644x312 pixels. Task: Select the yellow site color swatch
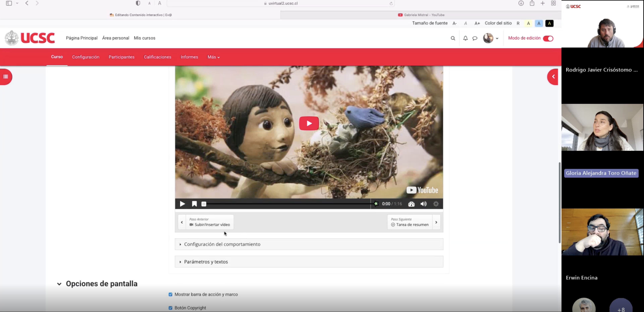(x=528, y=23)
